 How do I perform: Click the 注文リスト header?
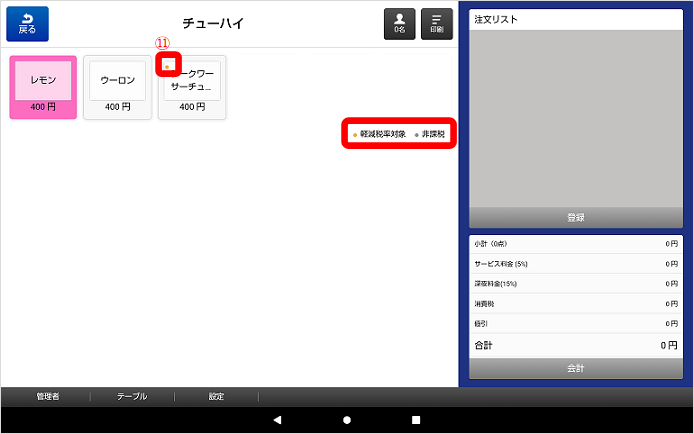coord(575,19)
